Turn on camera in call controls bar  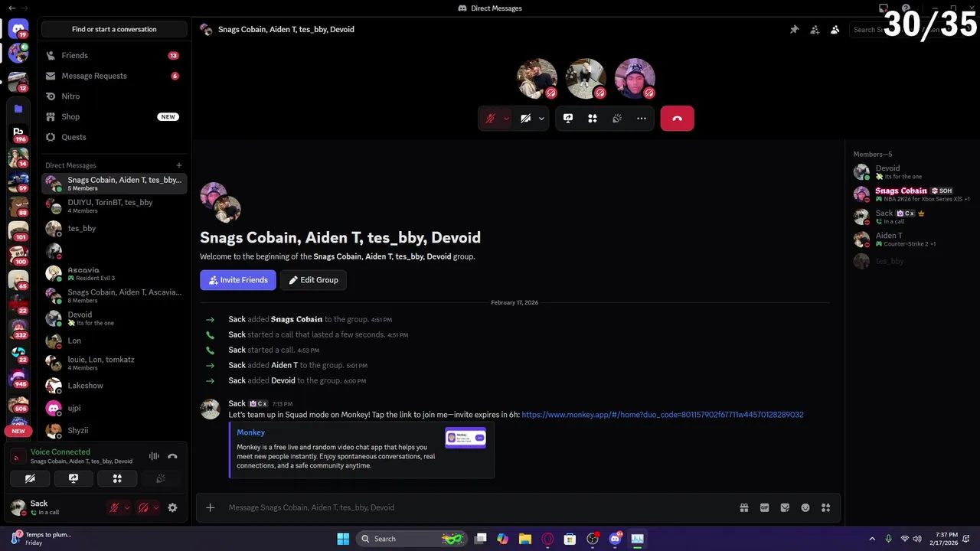pyautogui.click(x=526, y=119)
